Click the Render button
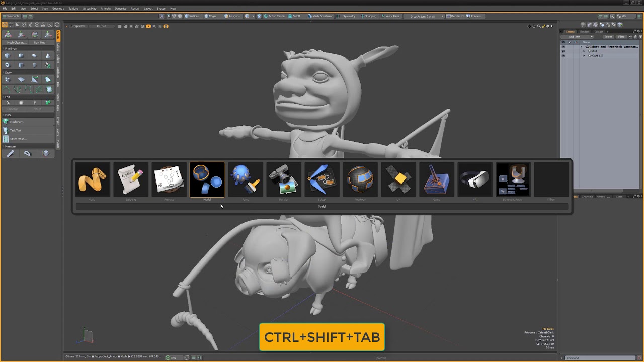This screenshot has width=644, height=362. tap(454, 16)
